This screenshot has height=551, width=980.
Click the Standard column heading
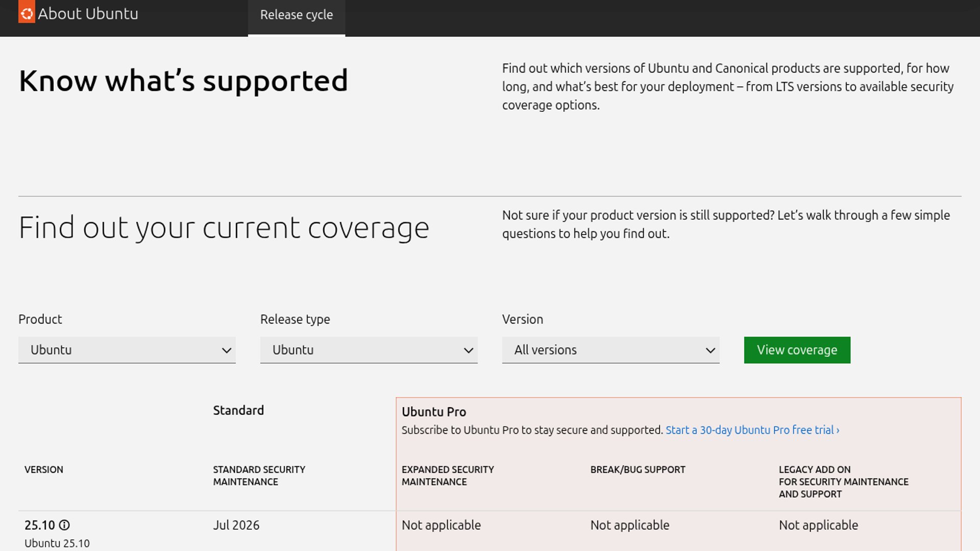tap(238, 410)
